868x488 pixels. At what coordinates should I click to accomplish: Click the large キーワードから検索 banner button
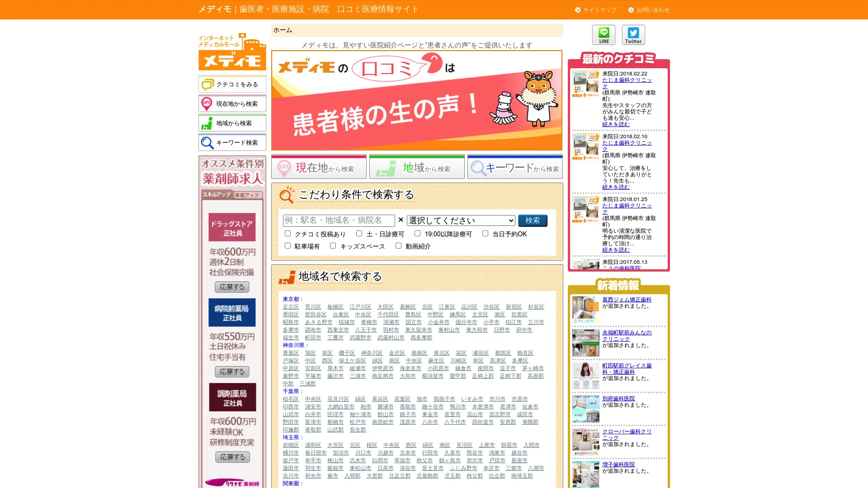(515, 167)
